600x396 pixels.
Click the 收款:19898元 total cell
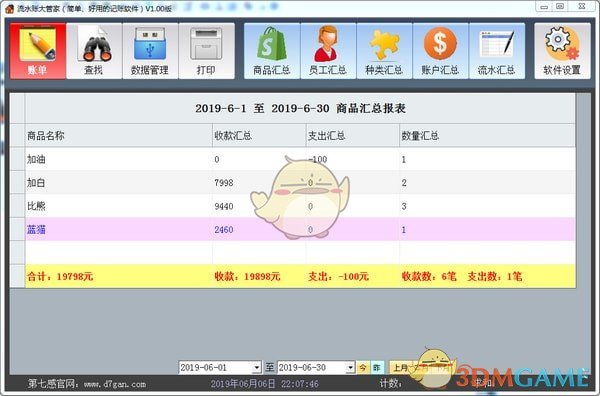[259, 276]
